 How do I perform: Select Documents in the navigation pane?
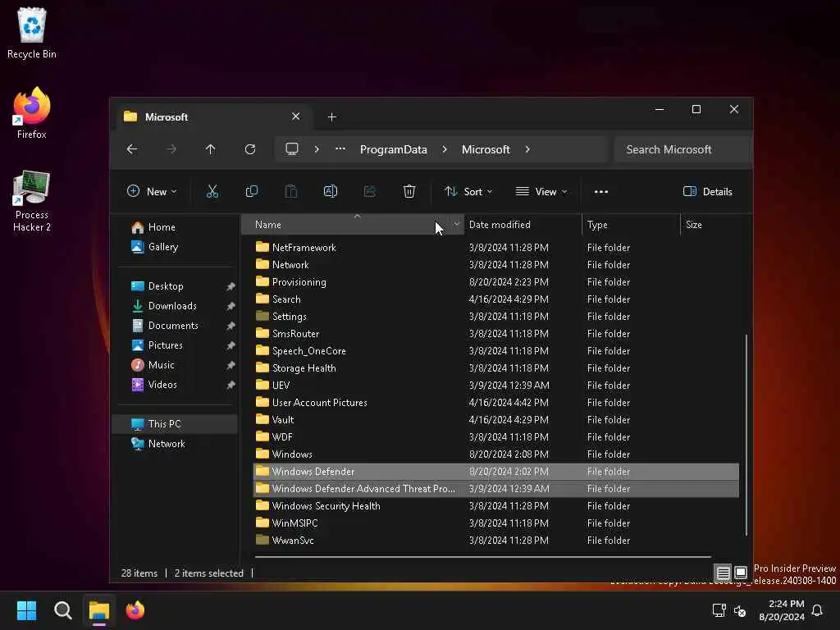[x=173, y=326]
